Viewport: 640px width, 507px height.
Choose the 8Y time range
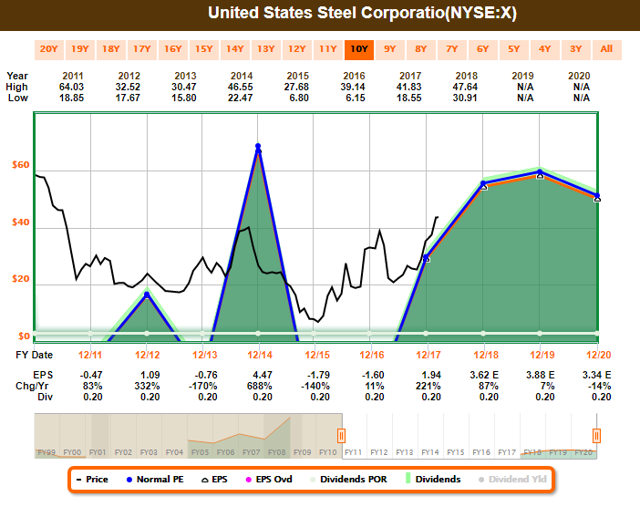point(421,49)
